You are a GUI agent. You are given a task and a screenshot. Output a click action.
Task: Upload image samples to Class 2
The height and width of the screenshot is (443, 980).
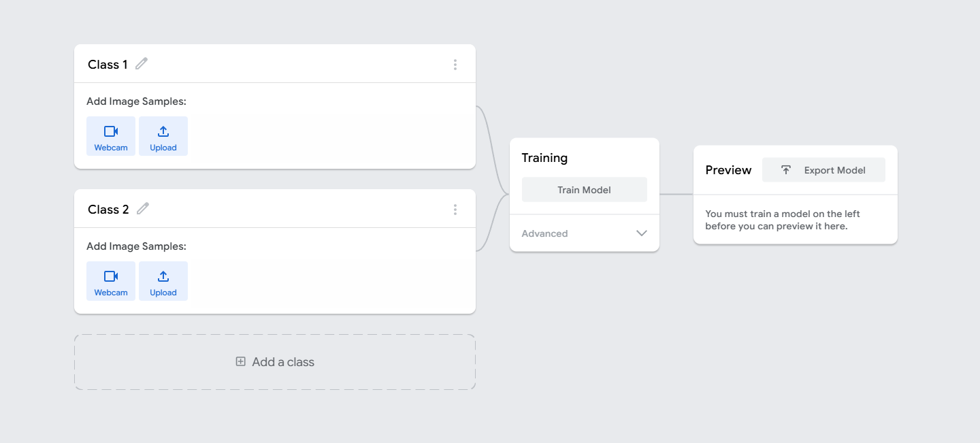(x=163, y=281)
